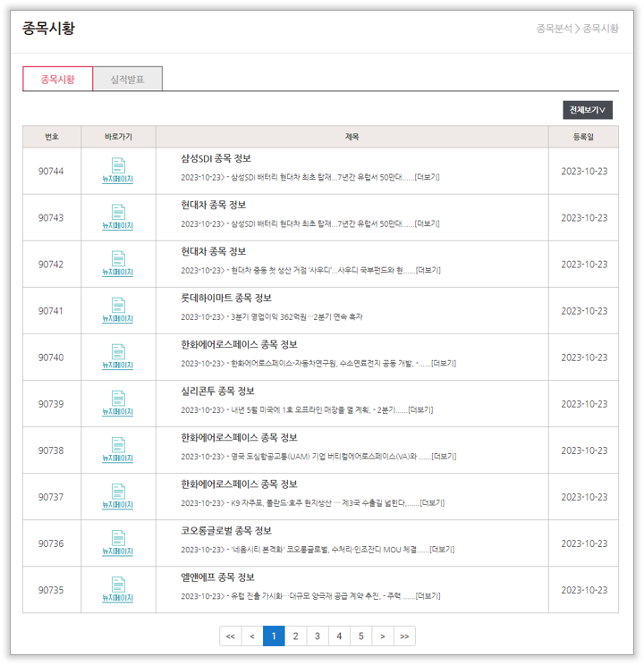Expand [더보기] on the 실리콘투 row
This screenshot has height=665, width=644.
419,410
